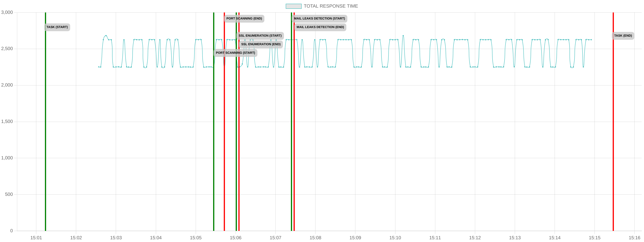
Task: Click the 1,000 y-axis label
Action: pos(7,158)
